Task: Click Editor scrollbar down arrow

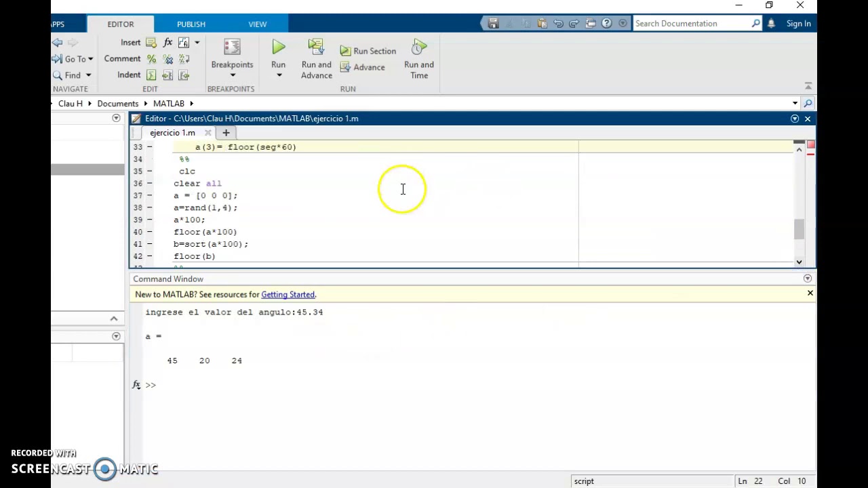Action: click(799, 262)
